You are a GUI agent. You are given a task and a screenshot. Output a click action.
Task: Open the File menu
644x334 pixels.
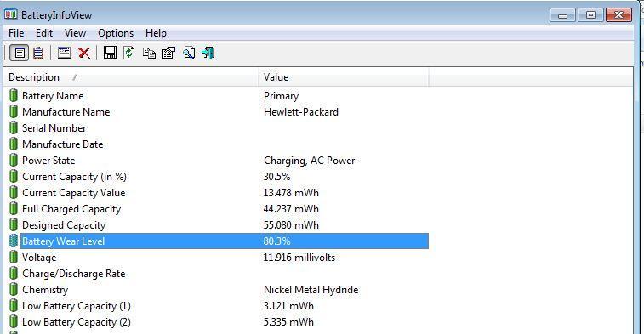tap(16, 33)
